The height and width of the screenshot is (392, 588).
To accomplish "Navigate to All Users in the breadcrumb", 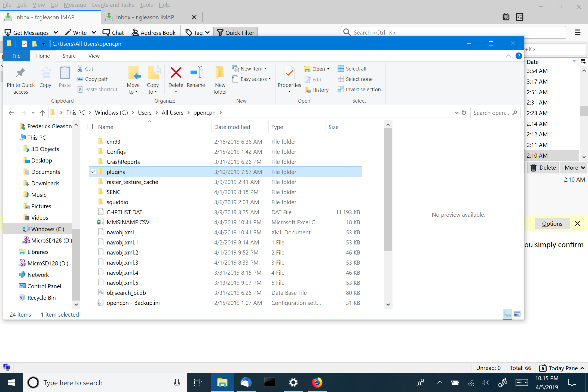I will [172, 112].
